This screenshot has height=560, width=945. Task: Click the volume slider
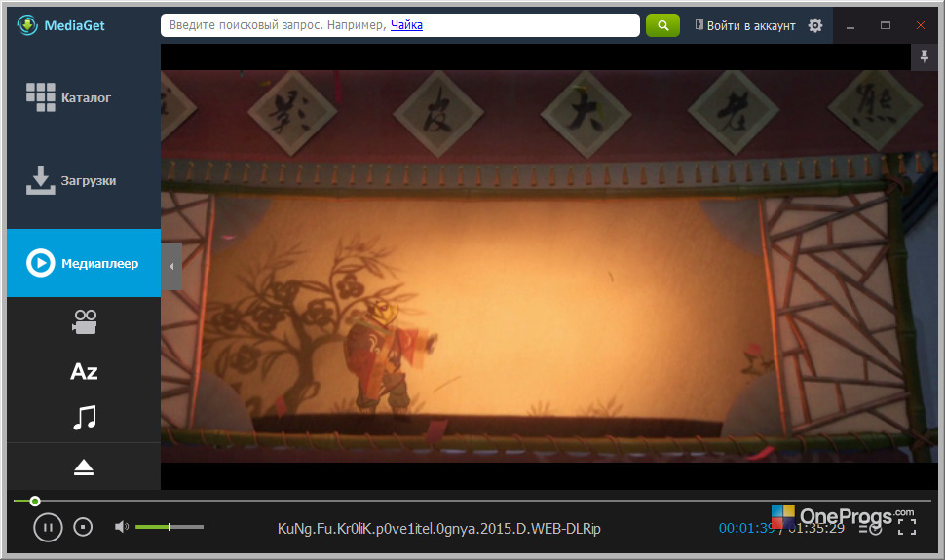[170, 527]
